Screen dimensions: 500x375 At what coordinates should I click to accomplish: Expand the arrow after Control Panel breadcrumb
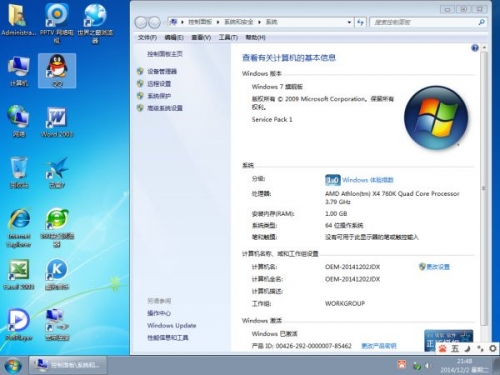(x=218, y=22)
